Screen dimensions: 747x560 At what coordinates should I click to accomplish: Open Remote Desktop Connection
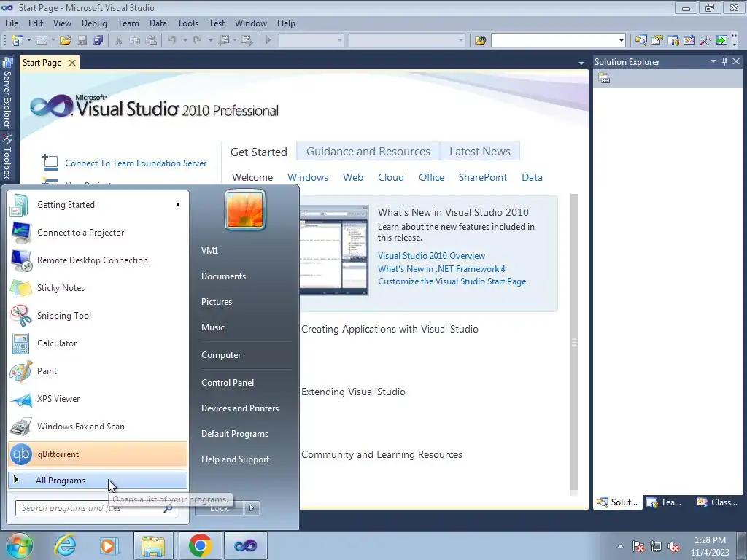[x=98, y=260]
